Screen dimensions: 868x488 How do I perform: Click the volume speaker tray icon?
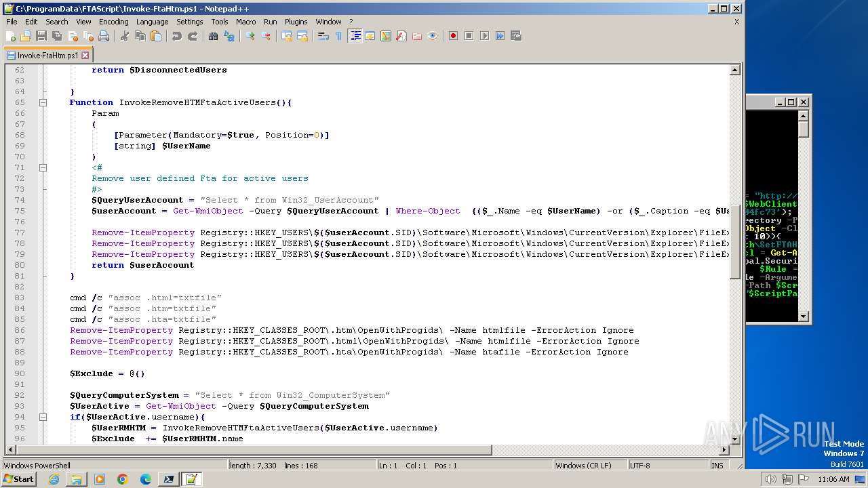click(x=771, y=479)
